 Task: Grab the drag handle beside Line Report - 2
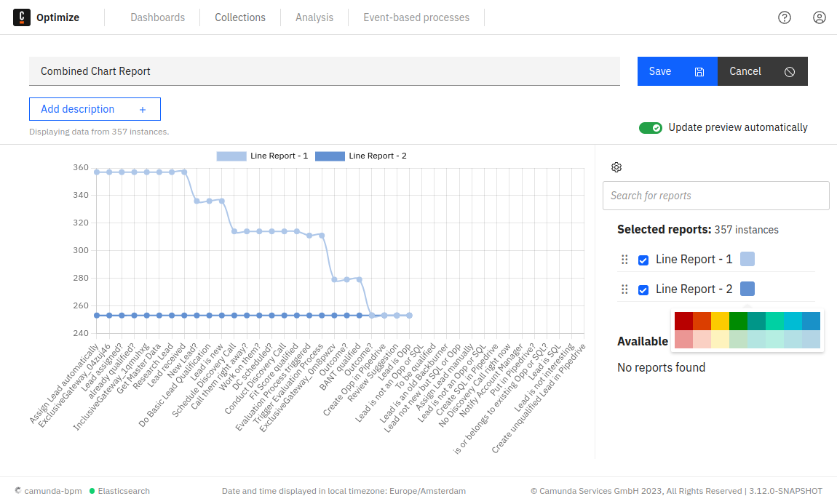(624, 289)
